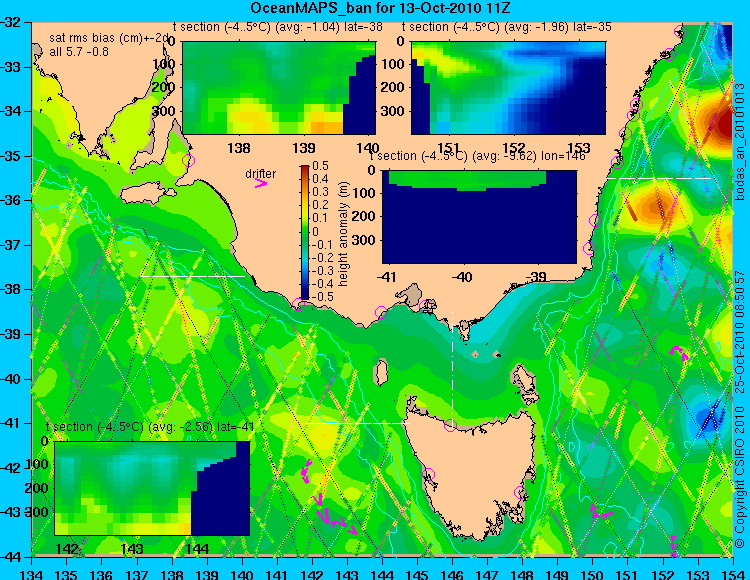Click the 0.5 tick on the colorbar
This screenshot has height=580, width=750.
[x=320, y=166]
